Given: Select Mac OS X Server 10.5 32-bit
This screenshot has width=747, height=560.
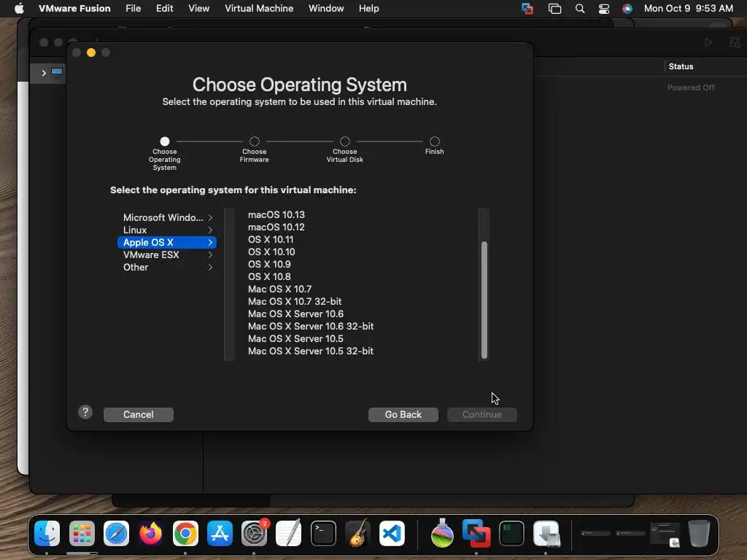Looking at the screenshot, I should 311,351.
